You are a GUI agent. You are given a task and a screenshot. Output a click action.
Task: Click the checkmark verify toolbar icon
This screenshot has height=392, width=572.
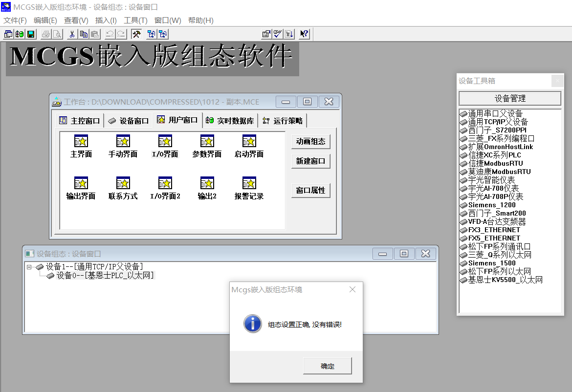[x=278, y=34]
